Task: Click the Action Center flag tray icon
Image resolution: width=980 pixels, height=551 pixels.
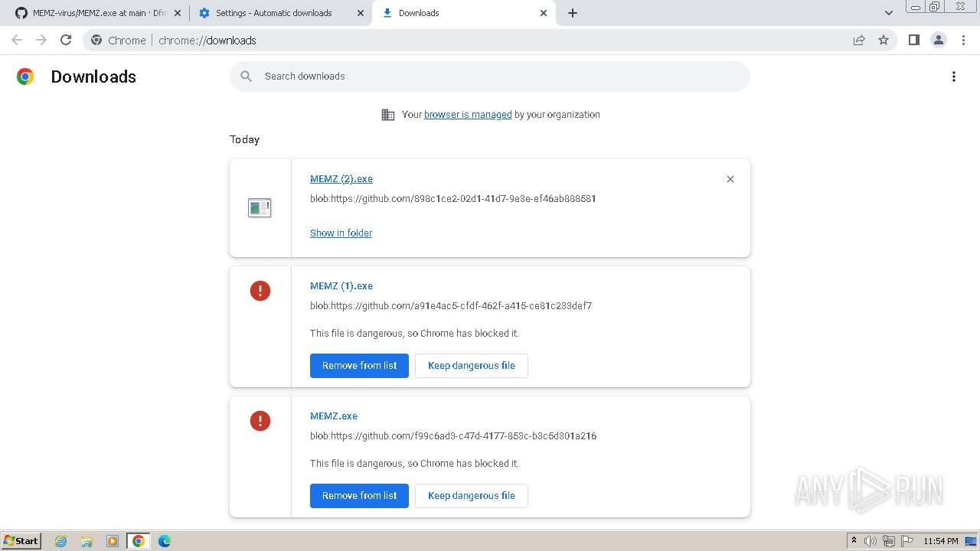Action: [x=907, y=541]
